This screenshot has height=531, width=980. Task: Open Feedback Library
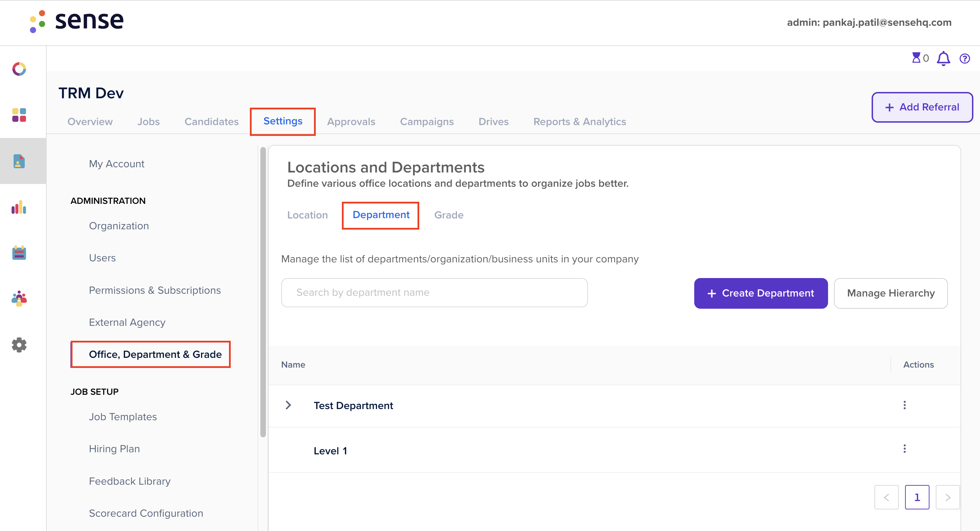(130, 481)
